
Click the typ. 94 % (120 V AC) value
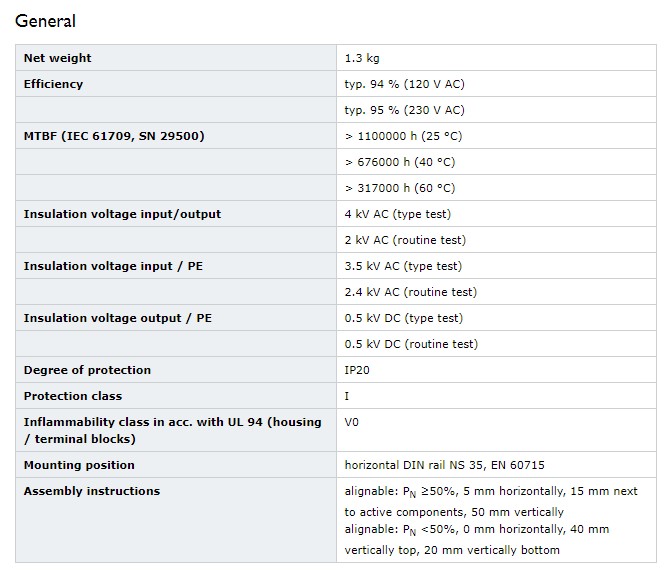coord(404,84)
